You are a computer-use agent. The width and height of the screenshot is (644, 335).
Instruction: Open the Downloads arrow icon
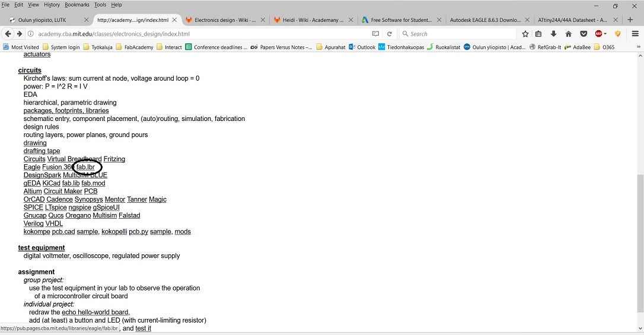point(554,34)
